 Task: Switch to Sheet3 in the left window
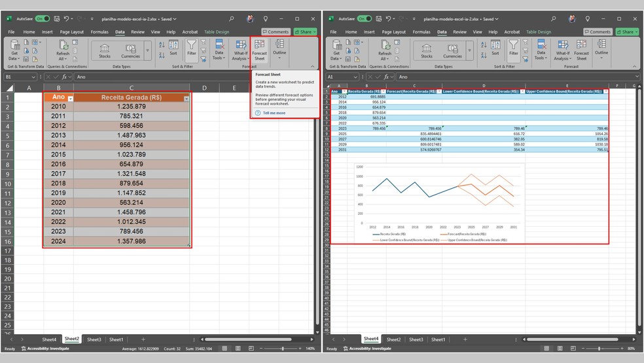click(94, 339)
